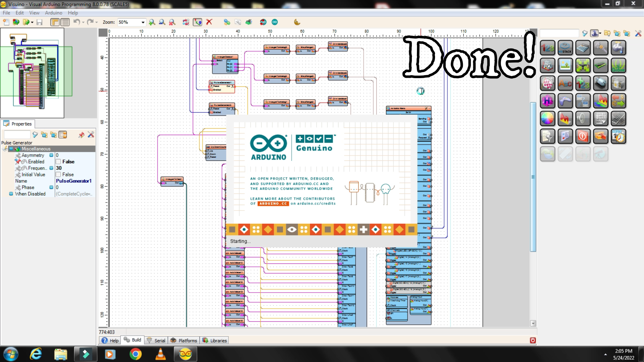
Task: Select the Audio speaker components category
Action: click(x=583, y=119)
